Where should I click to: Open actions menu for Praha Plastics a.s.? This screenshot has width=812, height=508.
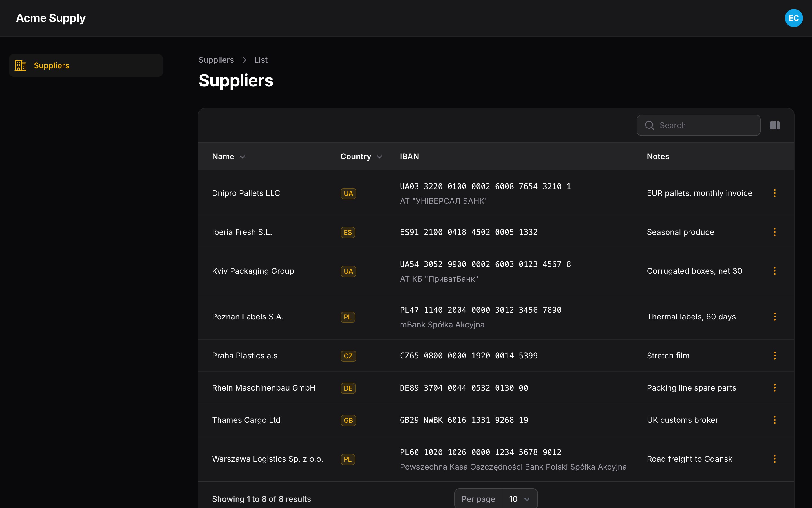775,356
